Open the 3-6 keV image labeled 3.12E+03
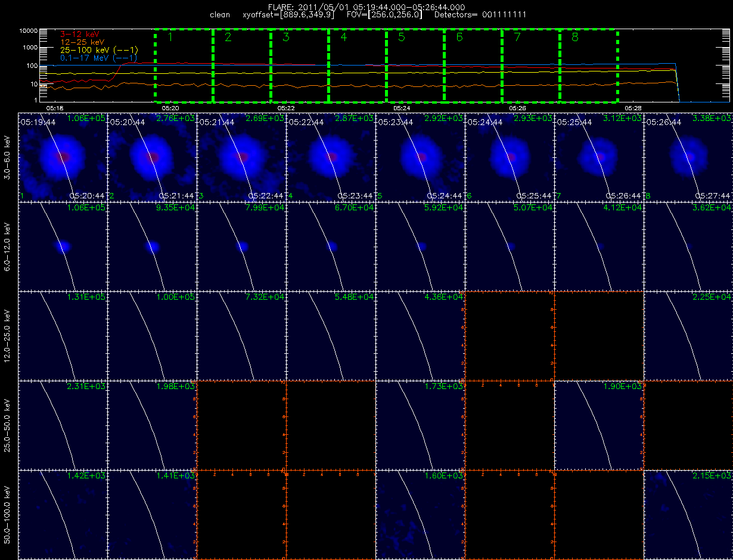Screen dimensions: 733x560 coord(599,157)
